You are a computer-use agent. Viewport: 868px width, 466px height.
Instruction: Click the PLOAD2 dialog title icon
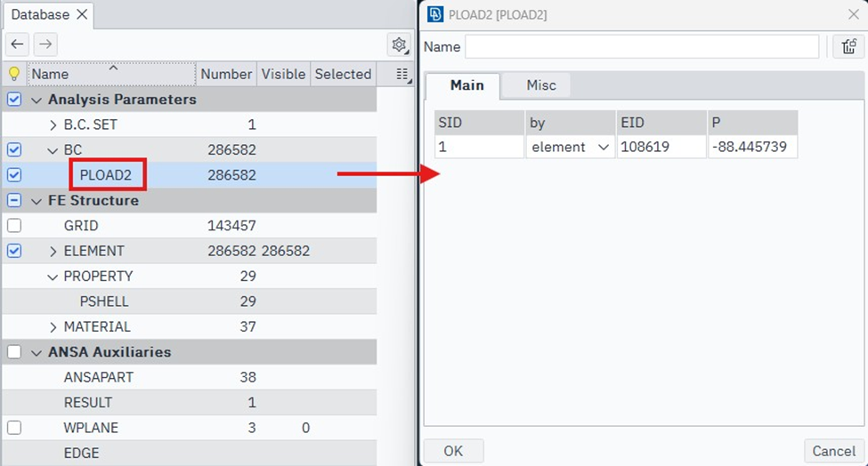click(x=435, y=14)
